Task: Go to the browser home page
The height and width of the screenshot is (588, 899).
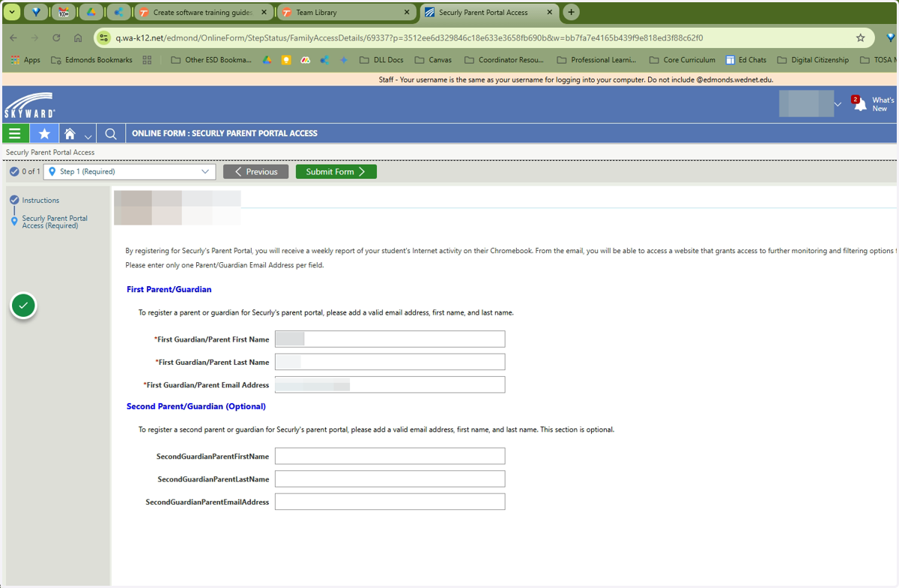Action: (78, 37)
